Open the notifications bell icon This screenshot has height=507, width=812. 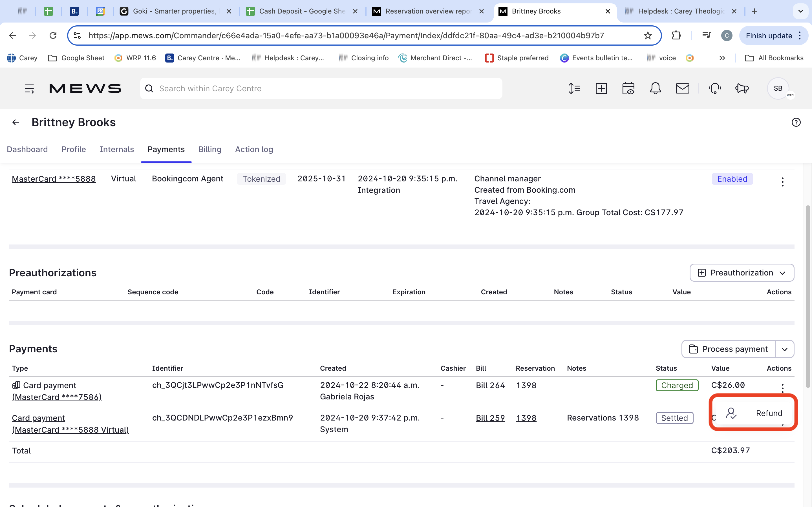(655, 88)
